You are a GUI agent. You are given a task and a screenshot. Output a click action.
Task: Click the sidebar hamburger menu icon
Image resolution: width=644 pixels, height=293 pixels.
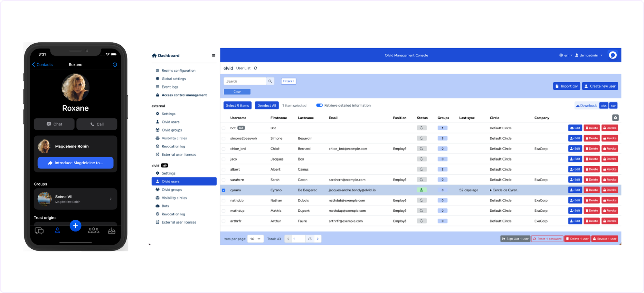(x=213, y=55)
